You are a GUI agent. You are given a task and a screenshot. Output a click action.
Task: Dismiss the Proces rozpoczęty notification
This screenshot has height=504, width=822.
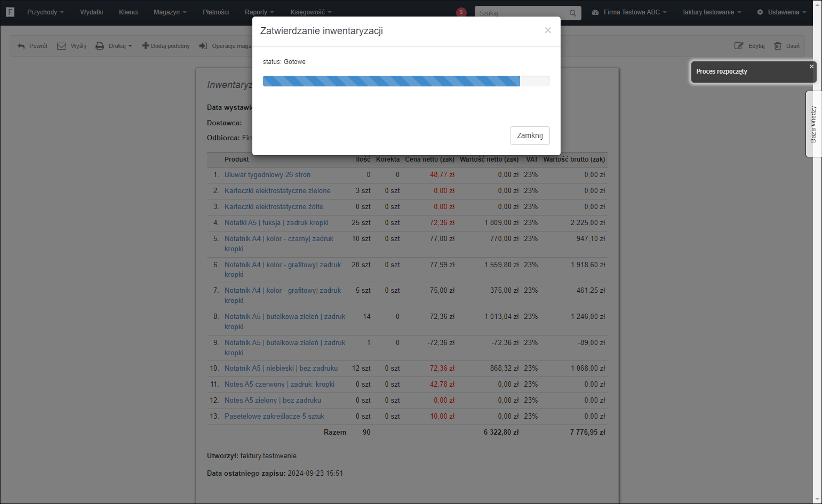click(x=811, y=67)
